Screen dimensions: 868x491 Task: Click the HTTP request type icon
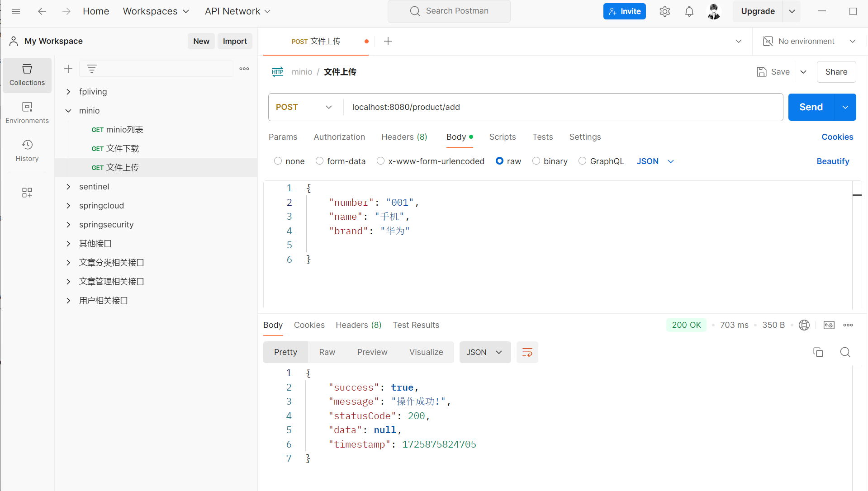coord(278,72)
